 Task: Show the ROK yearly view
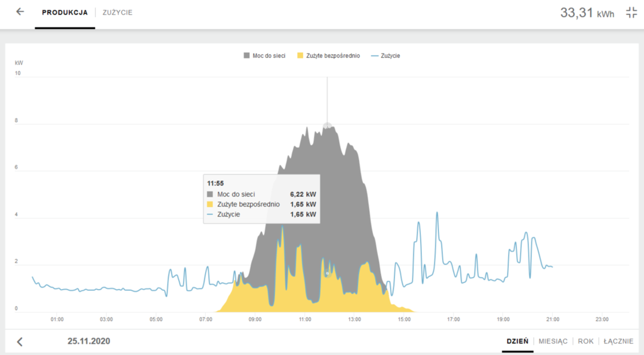pyautogui.click(x=586, y=341)
